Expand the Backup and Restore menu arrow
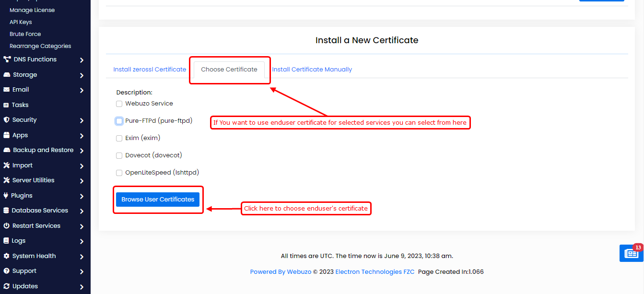The width and height of the screenshot is (644, 294). tap(82, 151)
